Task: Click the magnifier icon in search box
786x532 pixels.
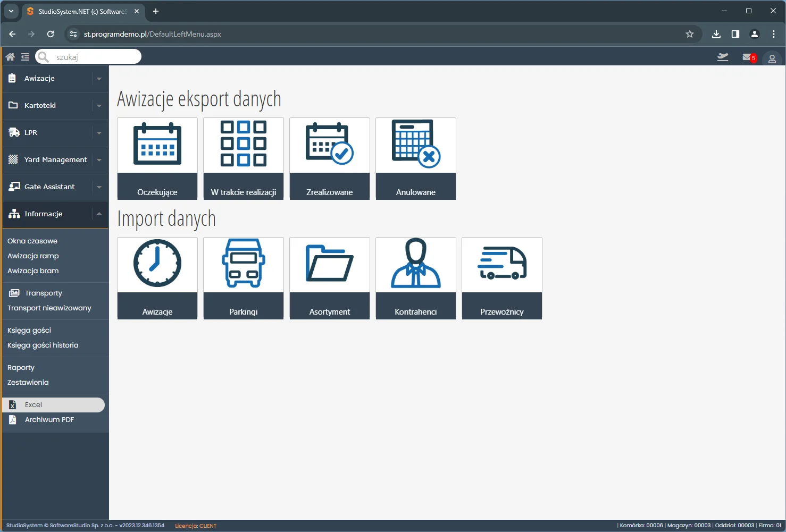Action: coord(44,57)
